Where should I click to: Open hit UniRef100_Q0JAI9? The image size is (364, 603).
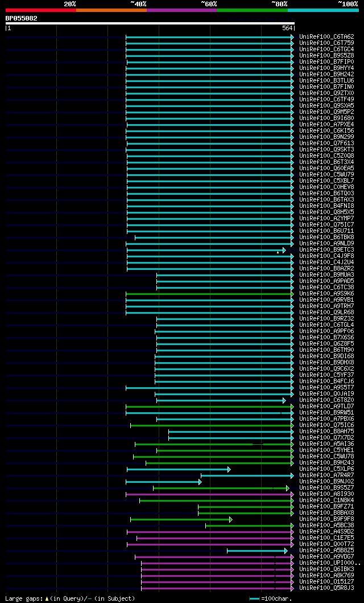[327, 394]
